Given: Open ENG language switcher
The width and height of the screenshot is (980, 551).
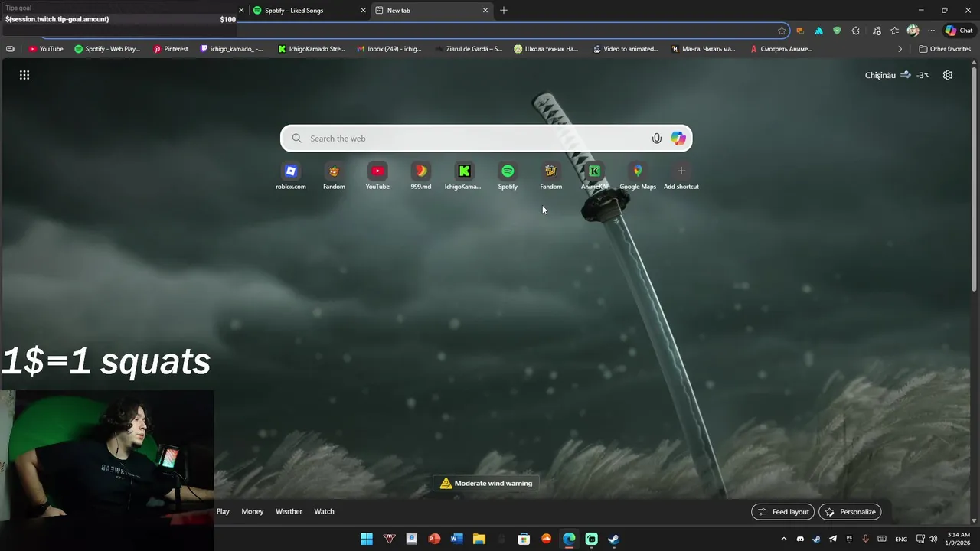Looking at the screenshot, I should pos(901,539).
